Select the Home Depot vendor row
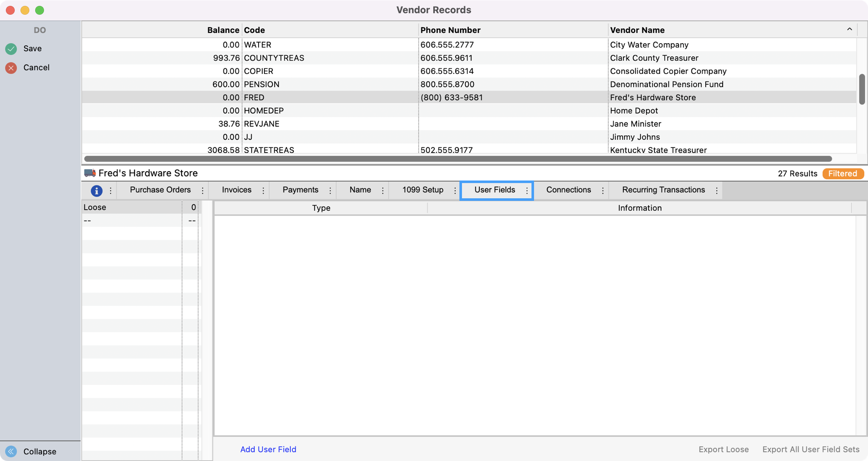Viewport: 868px width, 461px height. click(x=634, y=111)
